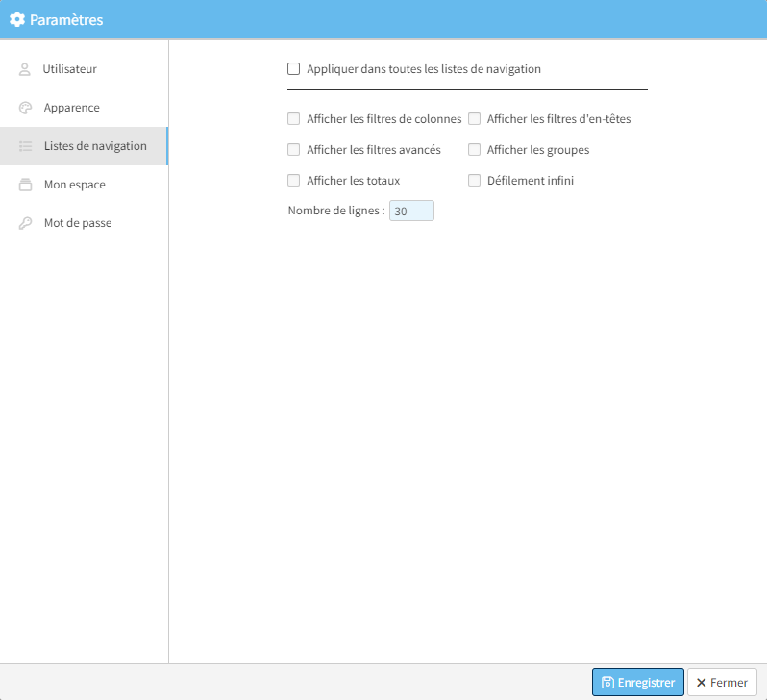Click the Mon espace drawer icon
This screenshot has height=700, width=767.
click(25, 185)
